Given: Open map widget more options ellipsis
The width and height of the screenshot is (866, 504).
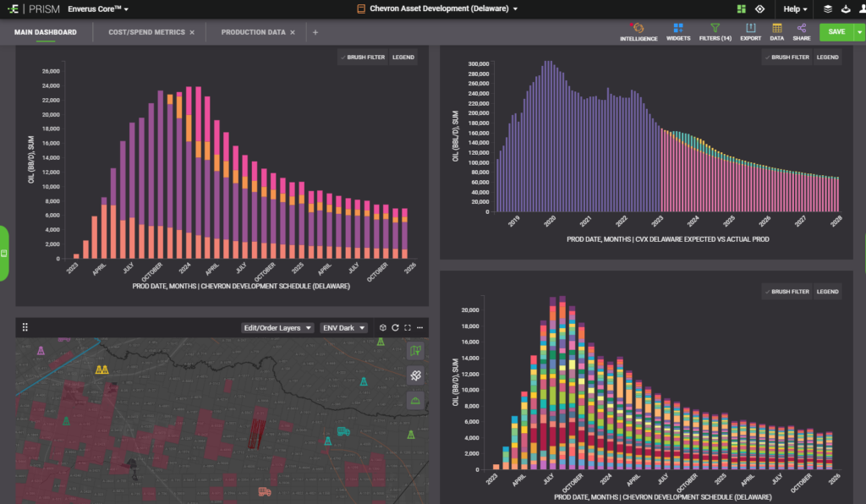Looking at the screenshot, I should (419, 327).
